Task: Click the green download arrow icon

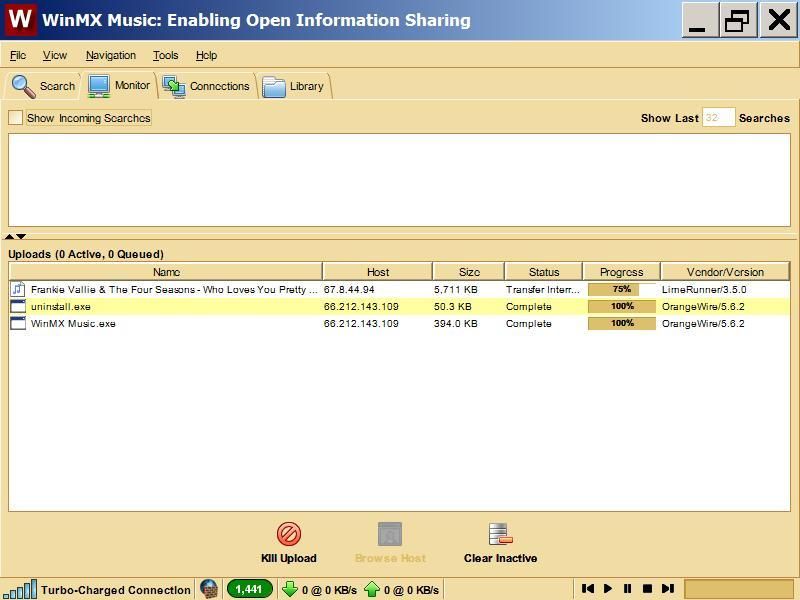Action: point(290,589)
